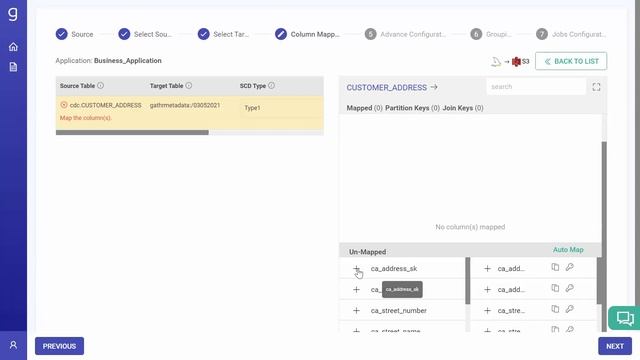Image resolution: width=640 pixels, height=360 pixels.
Task: Click plus in the row covered by tooltip
Action: coord(356,289)
